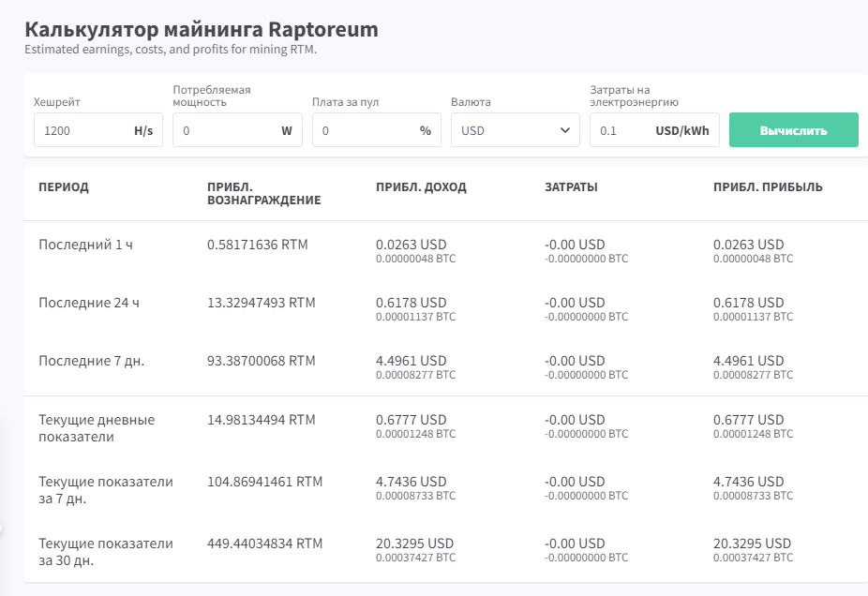Click the 0.58171636 RTM reward value
Image resolution: width=868 pixels, height=596 pixels.
point(258,245)
